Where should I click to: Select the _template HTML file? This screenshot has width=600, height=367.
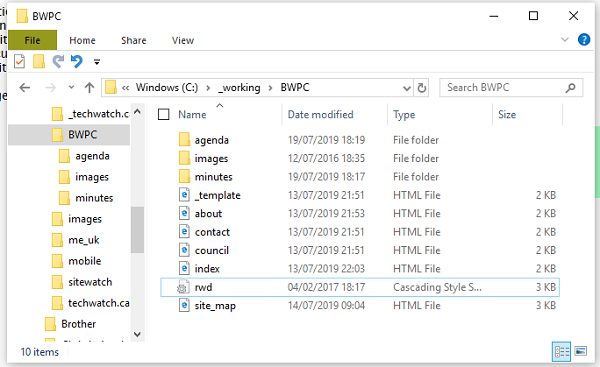(217, 195)
